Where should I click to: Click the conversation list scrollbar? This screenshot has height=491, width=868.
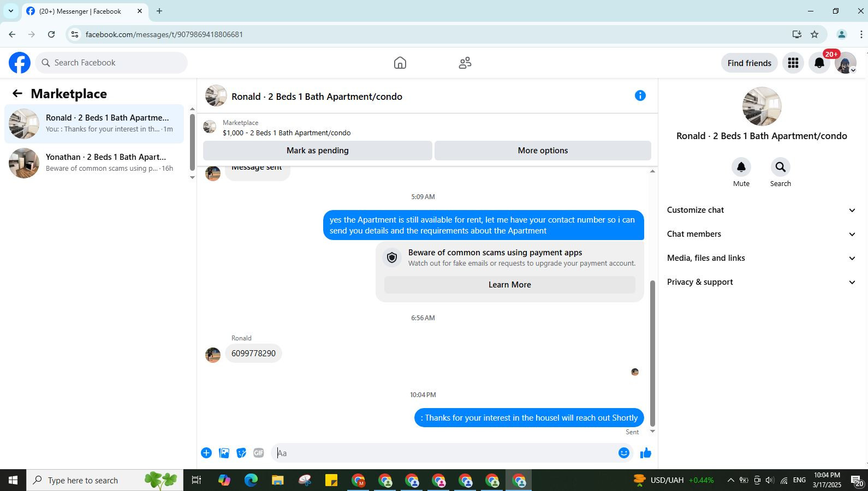point(192,142)
